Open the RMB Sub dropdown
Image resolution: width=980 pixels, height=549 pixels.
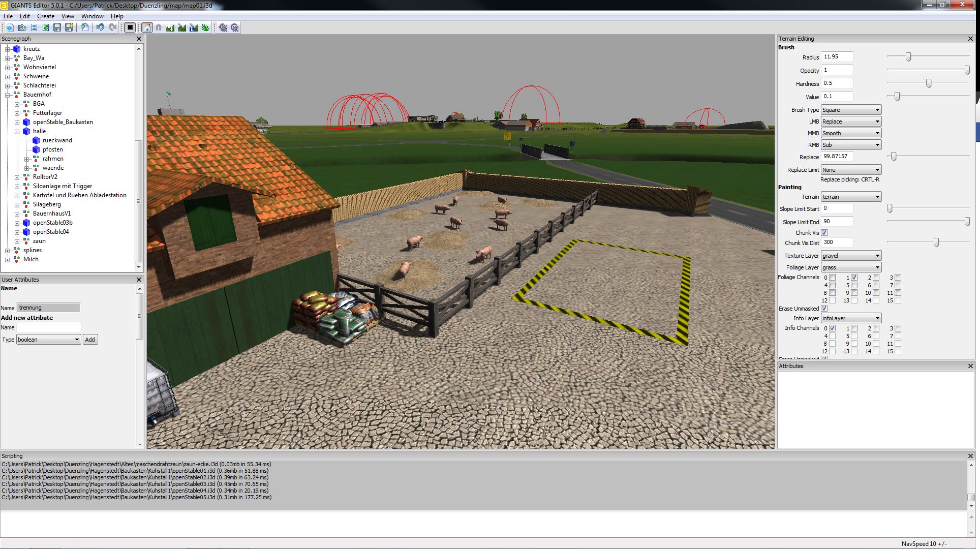click(851, 145)
